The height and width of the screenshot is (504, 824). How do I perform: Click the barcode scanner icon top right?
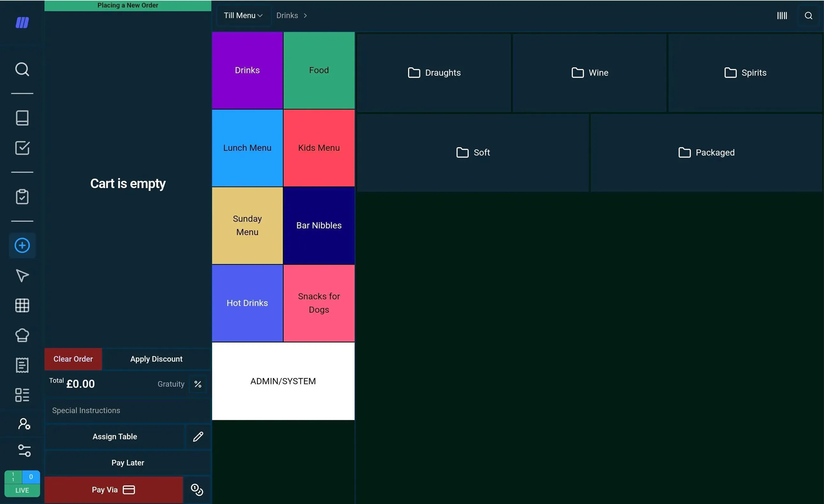coord(782,15)
